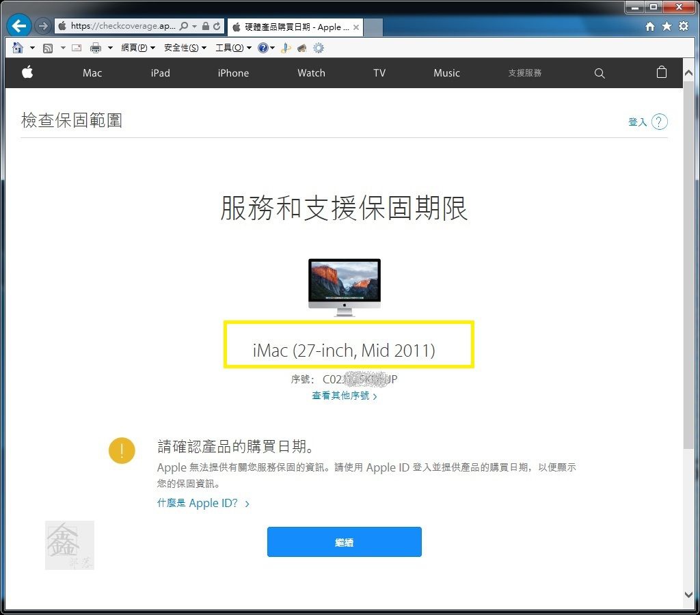Go to Watch in Apple navigation
This screenshot has width=700, height=615.
pos(311,72)
